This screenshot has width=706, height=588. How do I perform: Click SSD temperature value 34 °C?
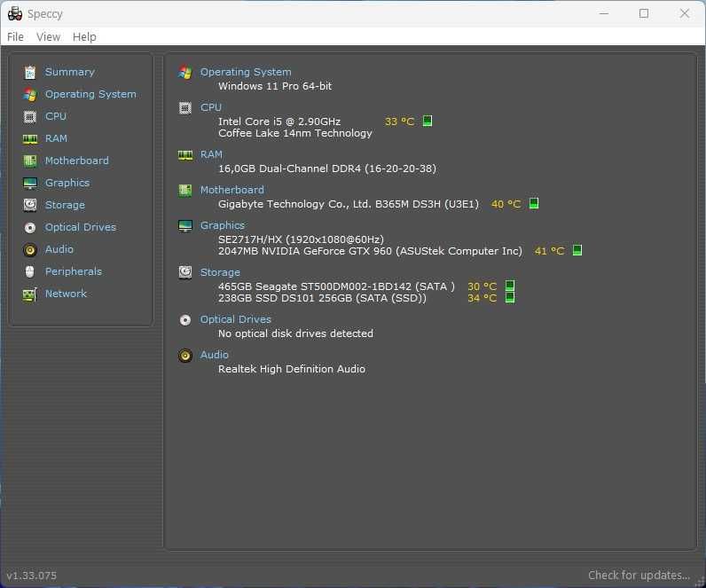482,298
